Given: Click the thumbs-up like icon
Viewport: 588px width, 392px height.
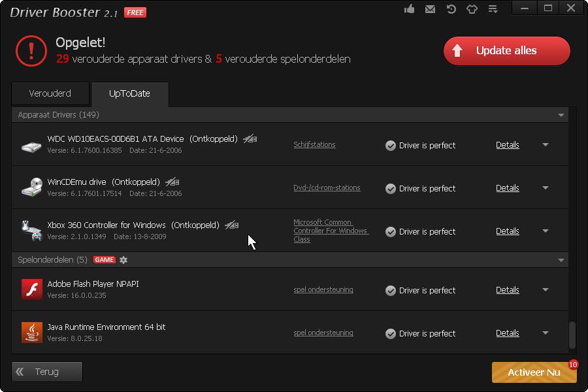Looking at the screenshot, I should click(x=409, y=8).
